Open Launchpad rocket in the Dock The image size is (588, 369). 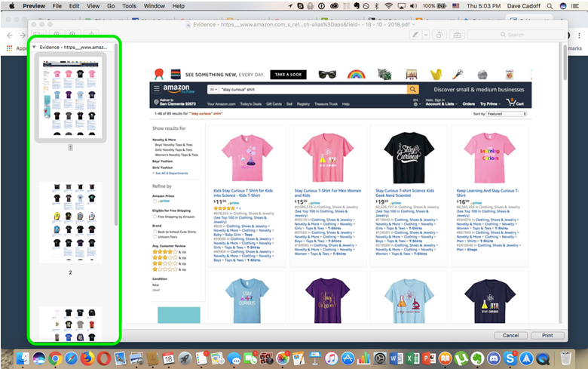point(185,358)
